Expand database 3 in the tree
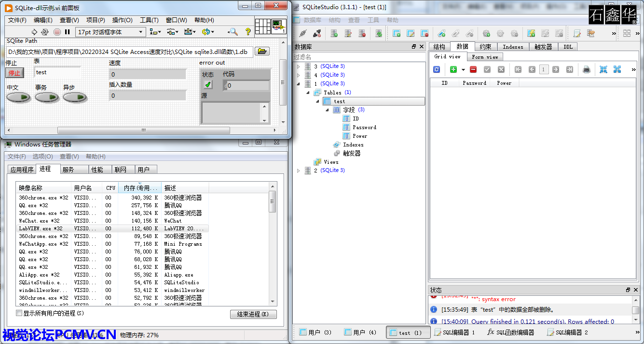This screenshot has width=644, height=344. tap(298, 66)
